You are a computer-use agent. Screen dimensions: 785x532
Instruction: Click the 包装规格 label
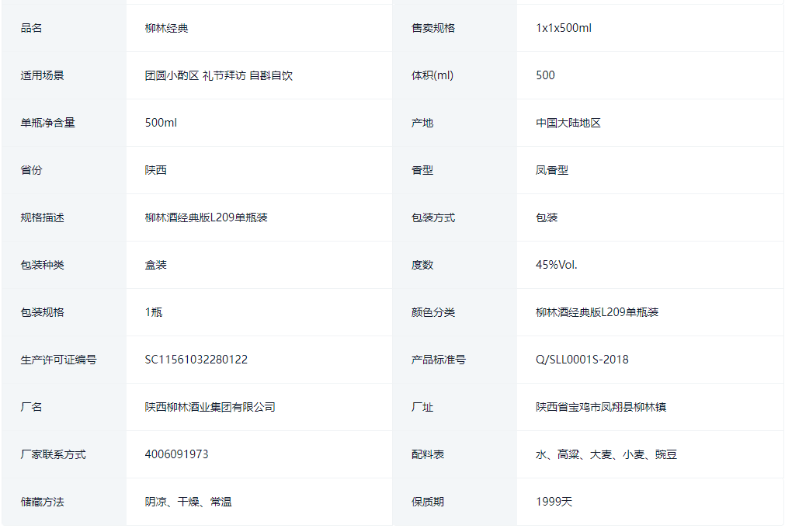point(42,312)
